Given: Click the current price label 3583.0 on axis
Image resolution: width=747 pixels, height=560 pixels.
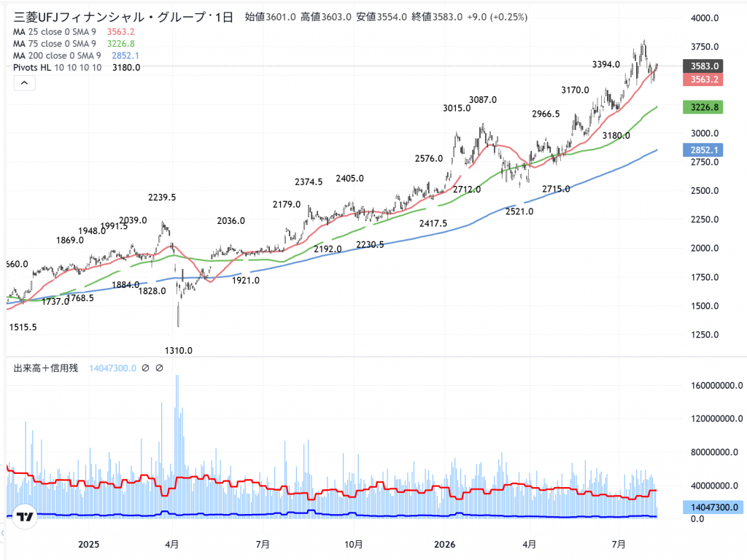Looking at the screenshot, I should 703,66.
